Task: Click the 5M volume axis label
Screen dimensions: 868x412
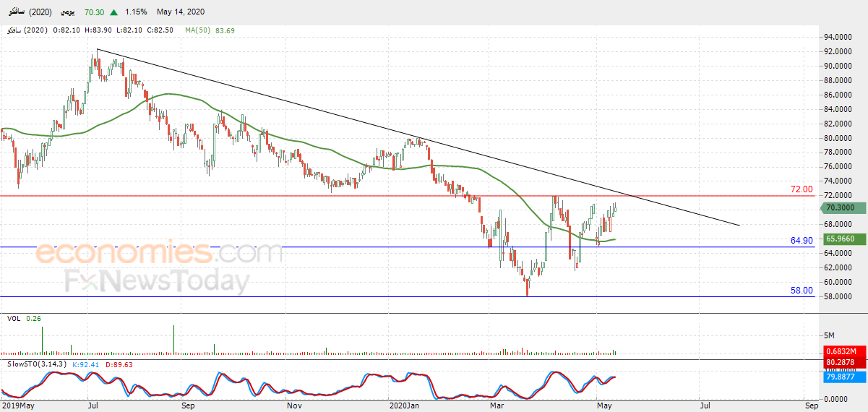Action: point(830,335)
